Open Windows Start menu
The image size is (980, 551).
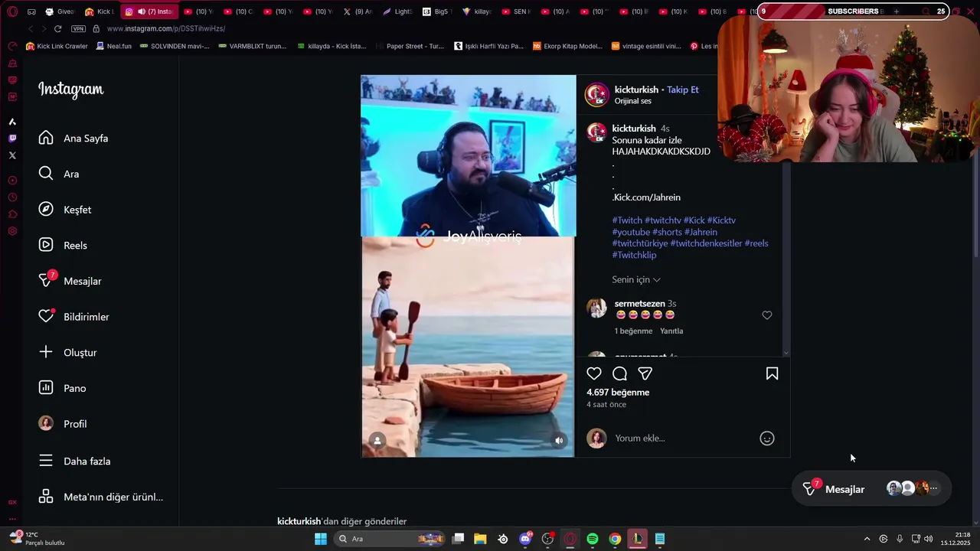pyautogui.click(x=321, y=539)
